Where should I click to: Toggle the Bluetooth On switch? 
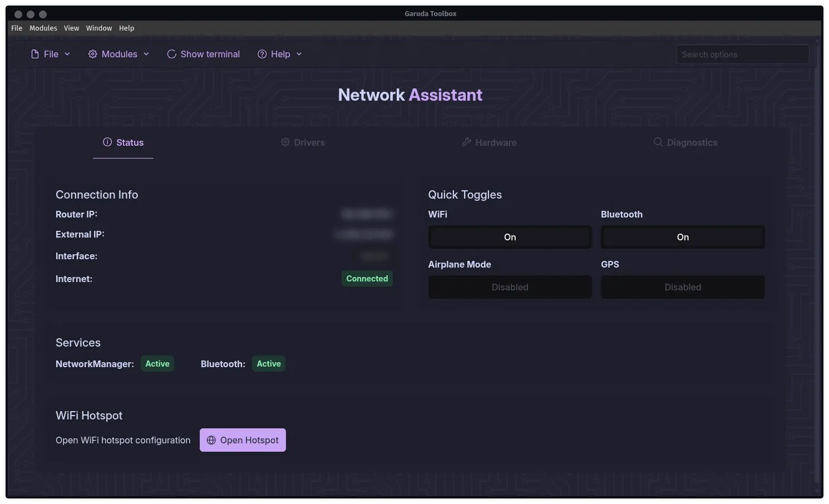683,237
